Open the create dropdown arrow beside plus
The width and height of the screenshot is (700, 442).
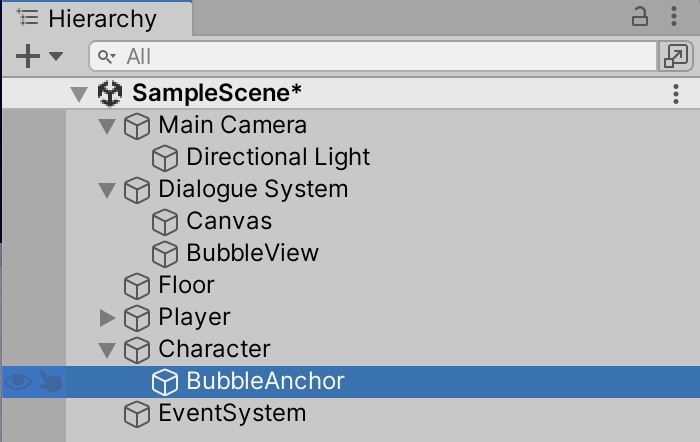pos(56,57)
